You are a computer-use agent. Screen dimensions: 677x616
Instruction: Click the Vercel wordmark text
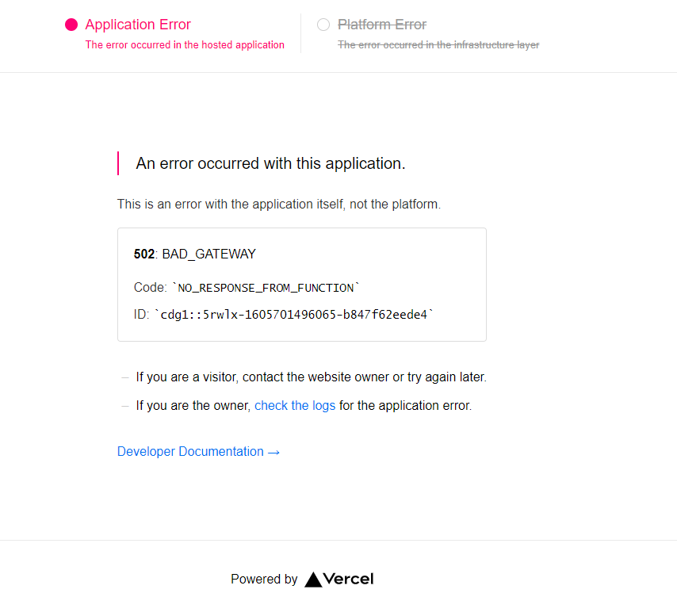349,579
